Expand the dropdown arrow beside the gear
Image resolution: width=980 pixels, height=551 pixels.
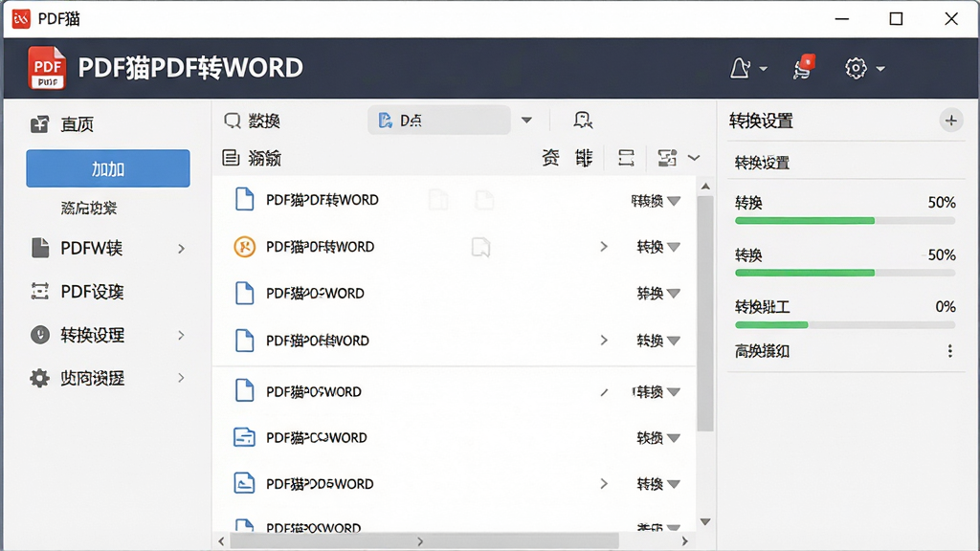click(x=880, y=69)
